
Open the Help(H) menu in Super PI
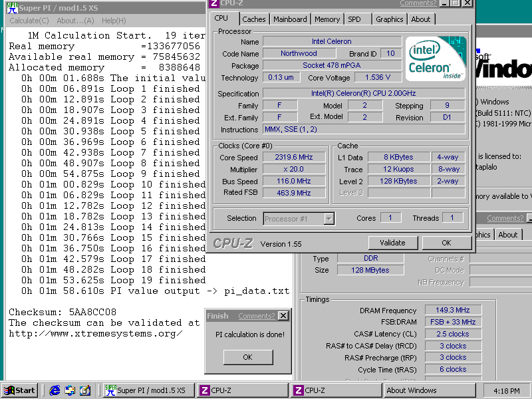pyautogui.click(x=114, y=21)
